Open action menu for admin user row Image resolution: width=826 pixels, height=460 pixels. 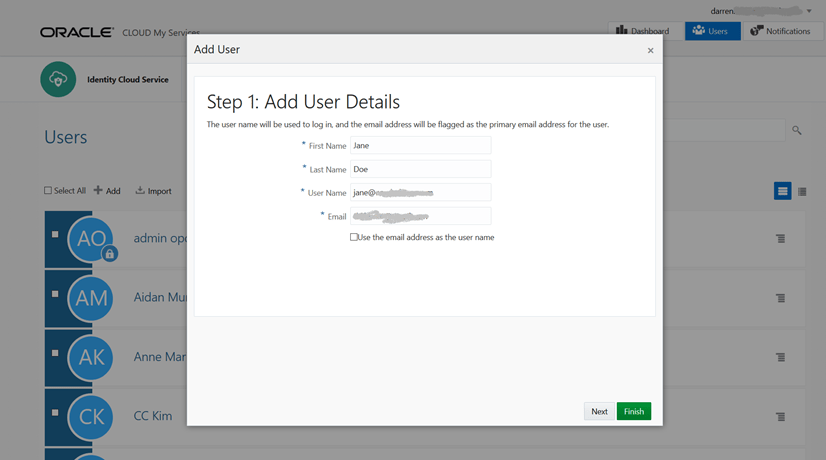(781, 239)
